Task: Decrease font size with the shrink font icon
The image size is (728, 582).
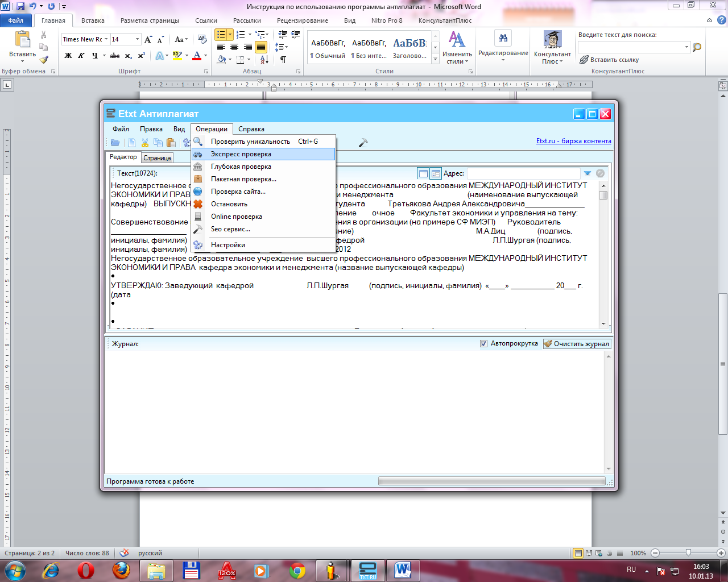Action: pos(161,39)
